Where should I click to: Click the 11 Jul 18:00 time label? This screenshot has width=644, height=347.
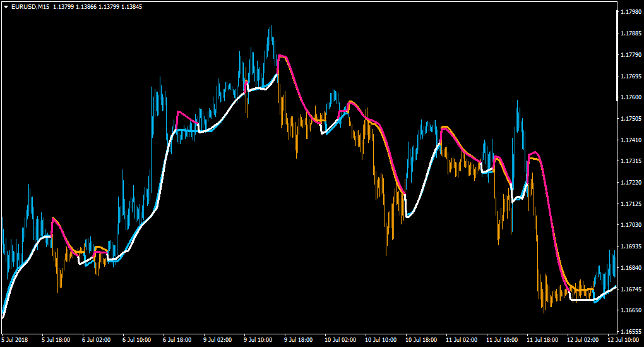(x=542, y=340)
